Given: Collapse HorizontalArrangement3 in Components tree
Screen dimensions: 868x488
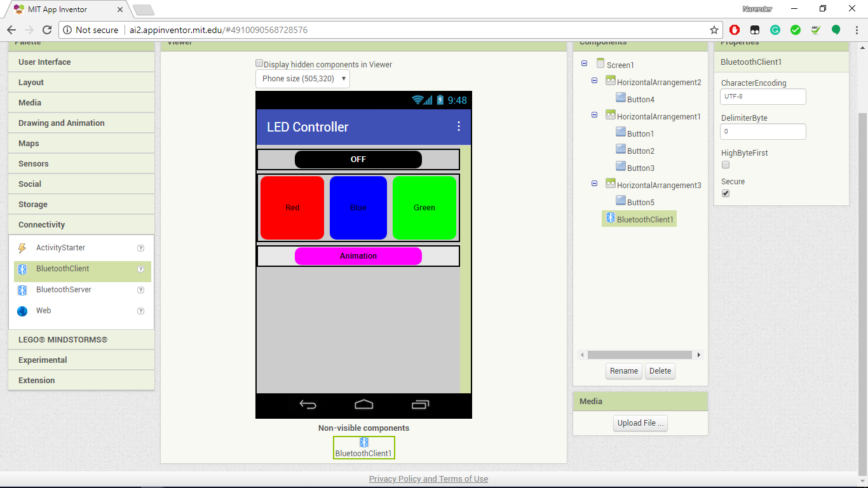Looking at the screenshot, I should click(594, 184).
